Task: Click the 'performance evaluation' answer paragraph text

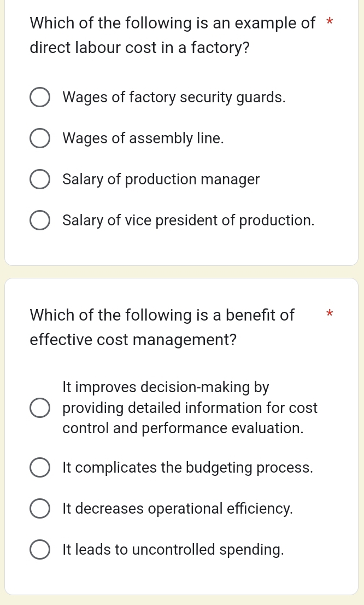Action: pos(190,408)
